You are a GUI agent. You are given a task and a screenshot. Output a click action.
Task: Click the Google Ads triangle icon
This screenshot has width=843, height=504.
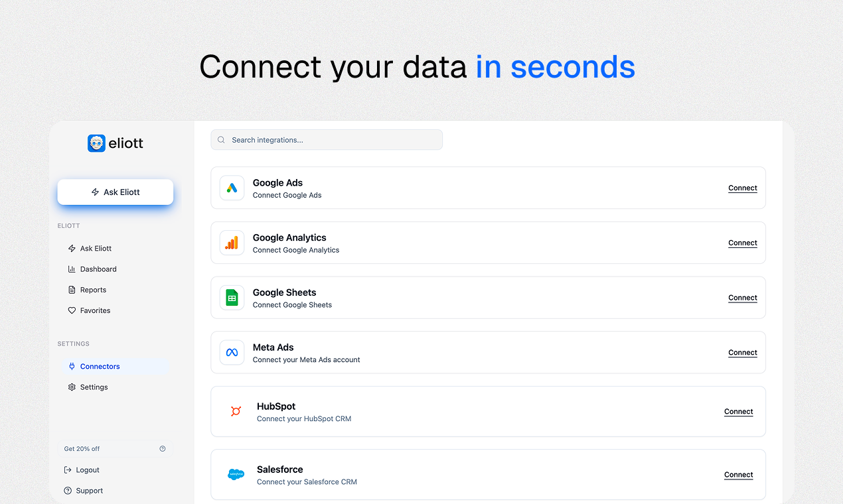coord(232,188)
